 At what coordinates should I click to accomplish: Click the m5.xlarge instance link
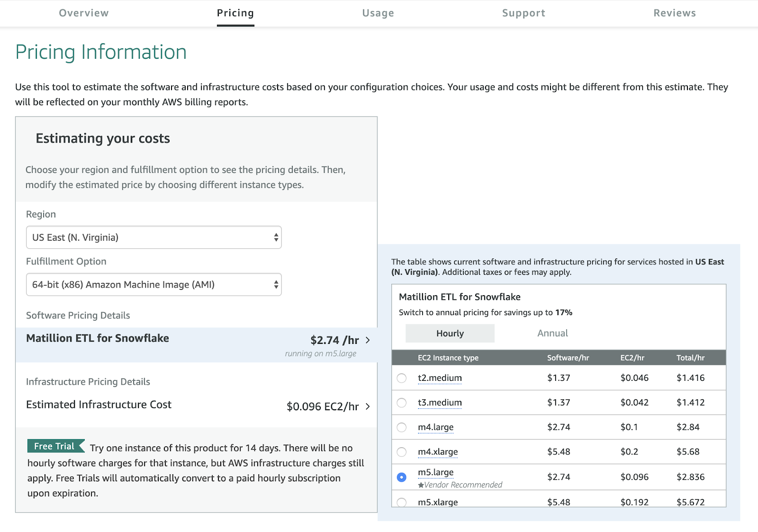438,502
